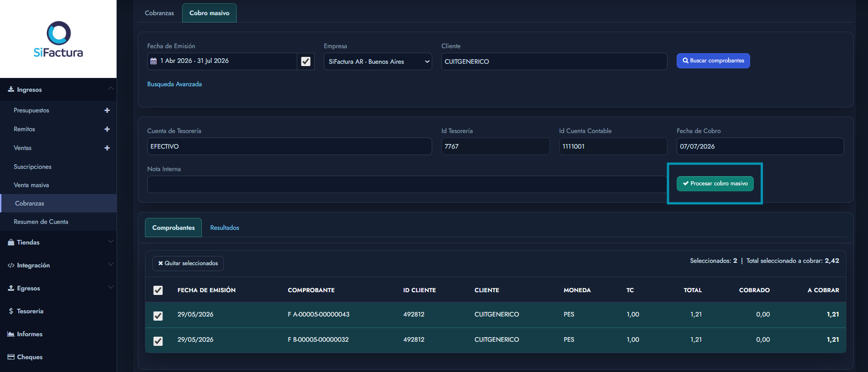Viewport: 868px width, 372px height.
Task: Switch to the Resultados tab
Action: pos(225,228)
